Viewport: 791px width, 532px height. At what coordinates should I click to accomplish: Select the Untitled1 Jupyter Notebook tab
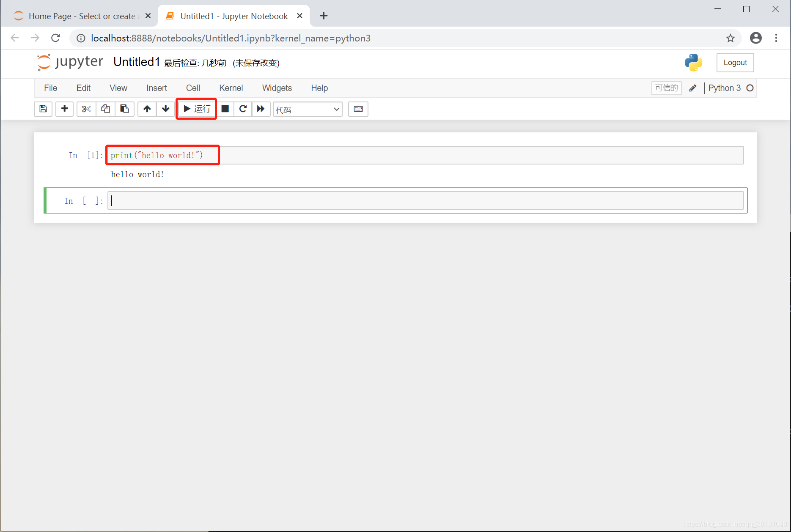click(233, 16)
